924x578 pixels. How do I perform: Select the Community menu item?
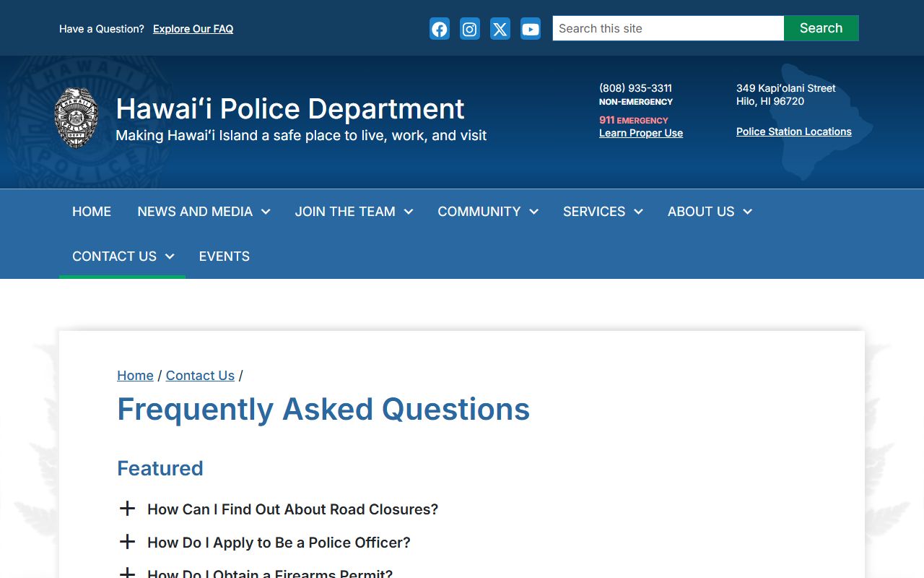pyautogui.click(x=479, y=212)
